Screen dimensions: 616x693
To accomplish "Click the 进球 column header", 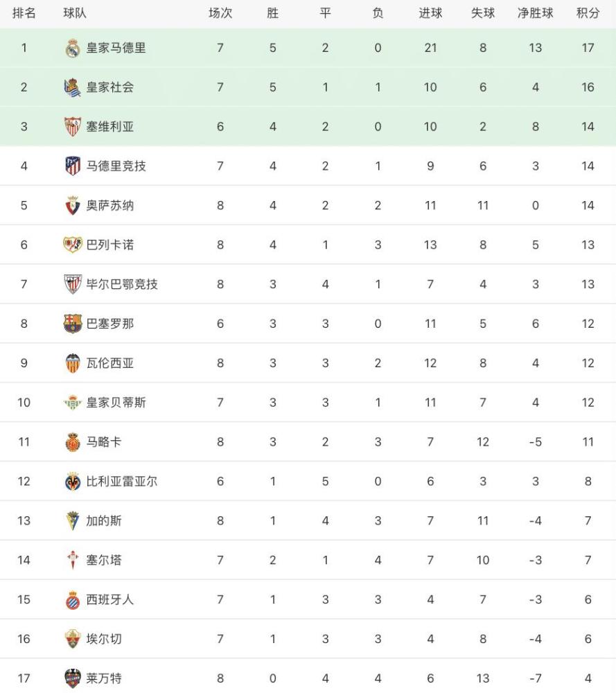I will click(430, 13).
